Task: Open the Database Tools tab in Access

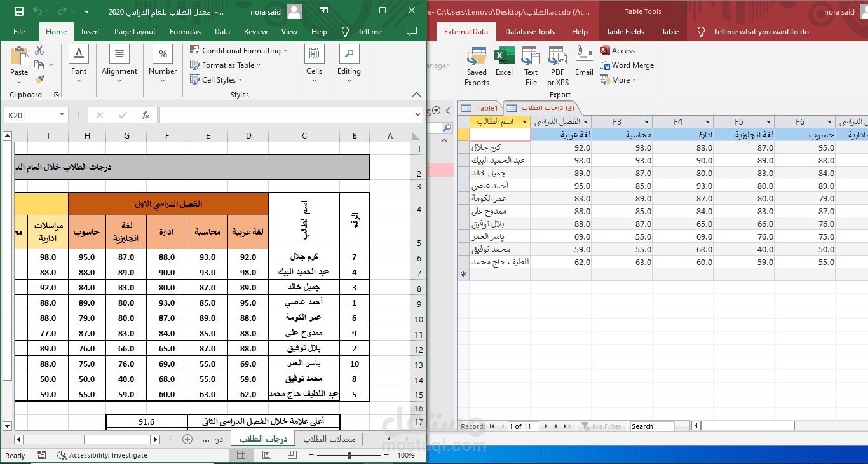Action: point(530,32)
